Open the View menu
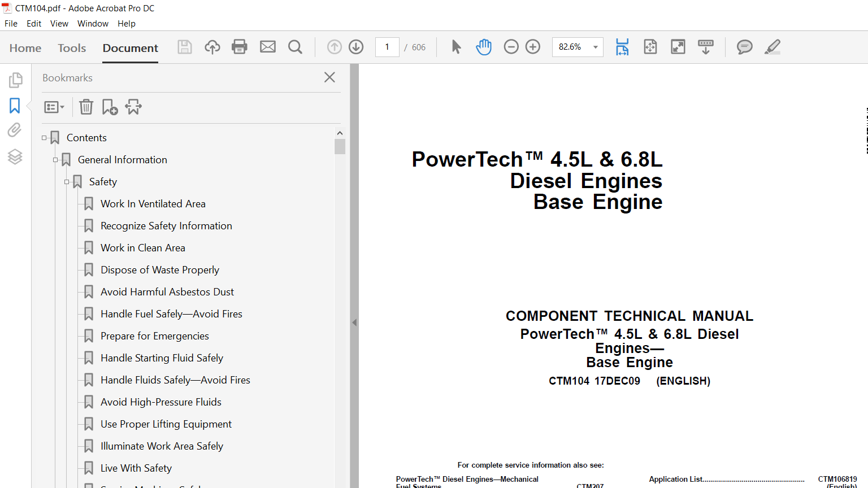 tap(59, 24)
